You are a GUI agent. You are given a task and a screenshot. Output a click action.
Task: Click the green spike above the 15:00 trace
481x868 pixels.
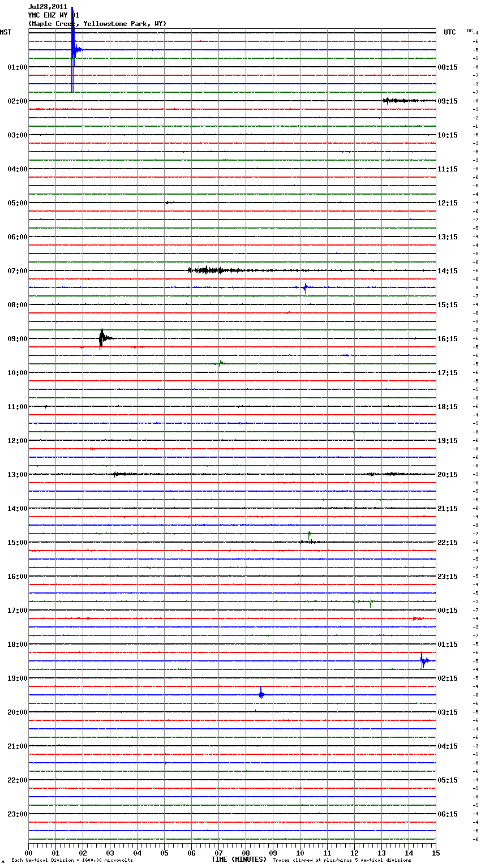pos(309,534)
